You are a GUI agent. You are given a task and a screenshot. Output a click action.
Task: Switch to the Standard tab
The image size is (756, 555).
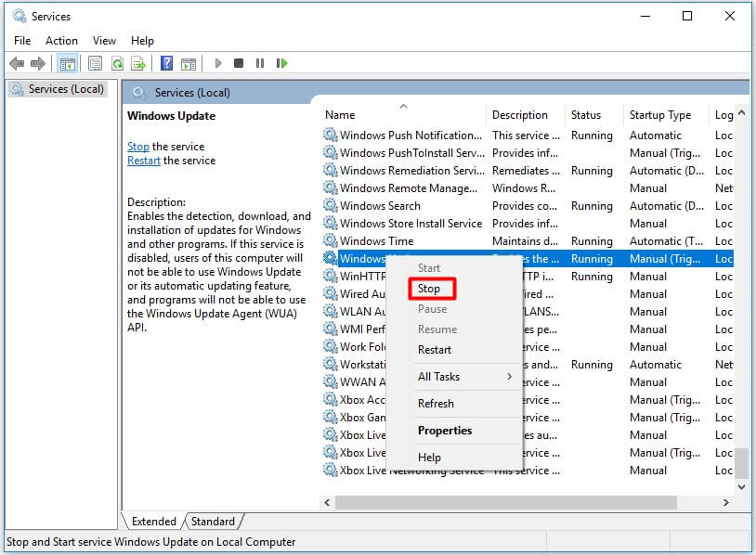[213, 522]
